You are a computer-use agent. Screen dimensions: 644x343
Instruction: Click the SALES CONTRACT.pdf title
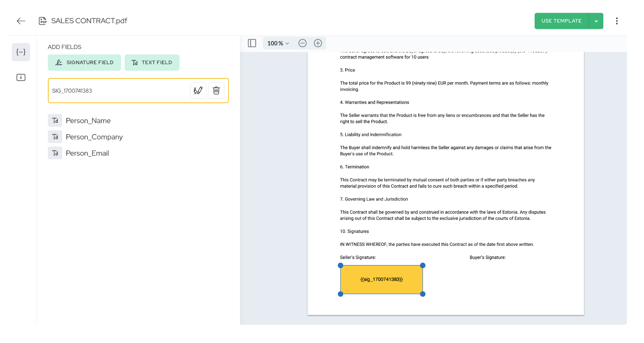(89, 21)
